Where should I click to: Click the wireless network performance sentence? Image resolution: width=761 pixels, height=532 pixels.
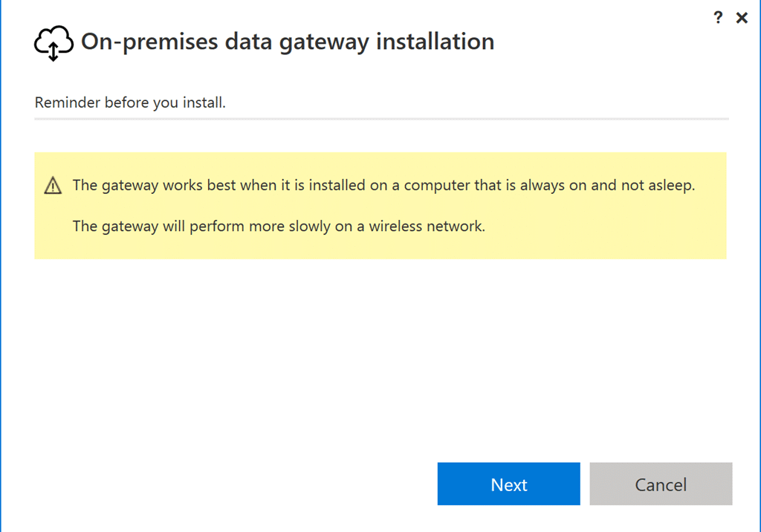pyautogui.click(x=279, y=226)
